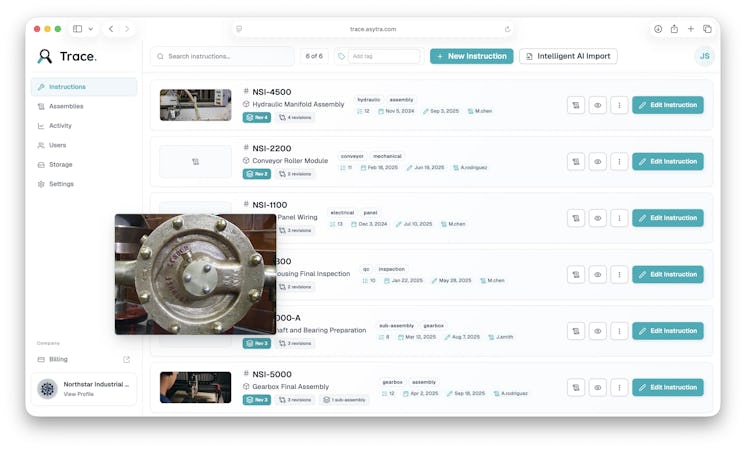Preview NSI-1100 with the eye icon
Screen dimensions: 746x450
pyautogui.click(x=598, y=218)
